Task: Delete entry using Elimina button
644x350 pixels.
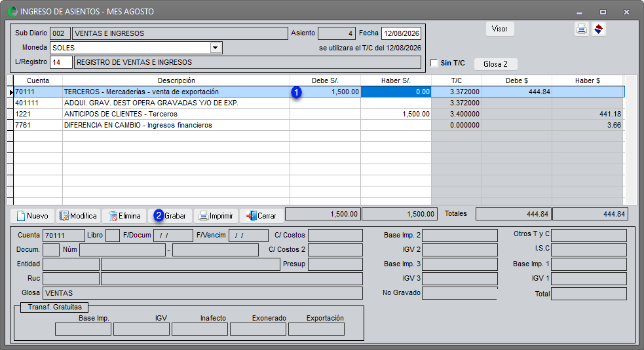Action: coord(124,216)
